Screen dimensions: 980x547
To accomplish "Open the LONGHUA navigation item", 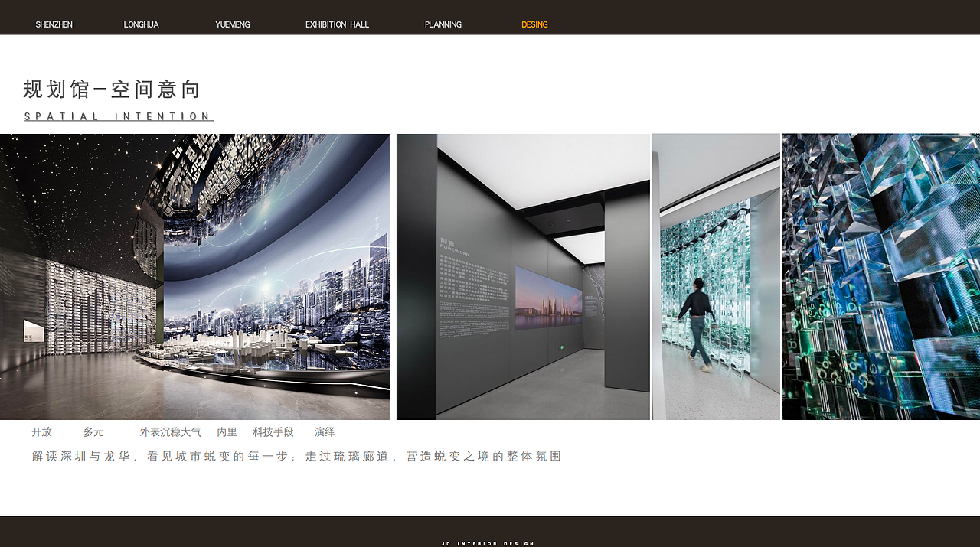I will tap(141, 24).
